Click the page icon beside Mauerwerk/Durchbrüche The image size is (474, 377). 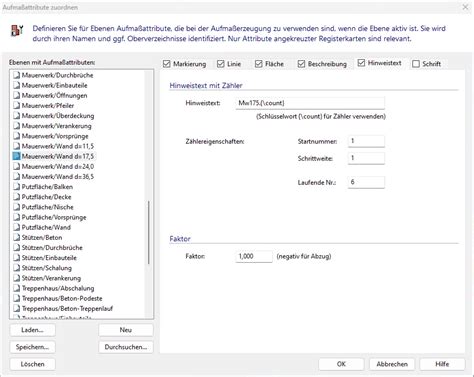coord(16,75)
